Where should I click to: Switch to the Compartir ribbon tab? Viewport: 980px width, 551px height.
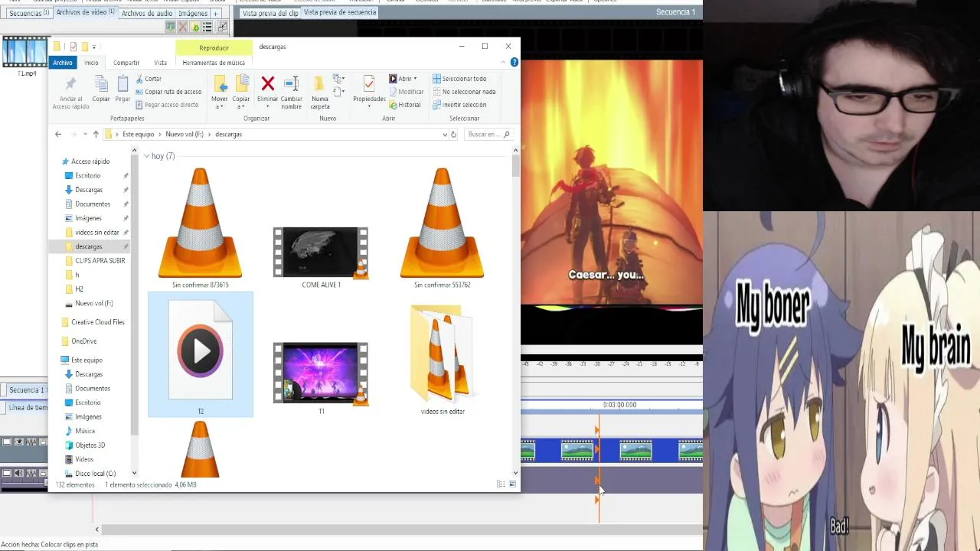(x=126, y=63)
